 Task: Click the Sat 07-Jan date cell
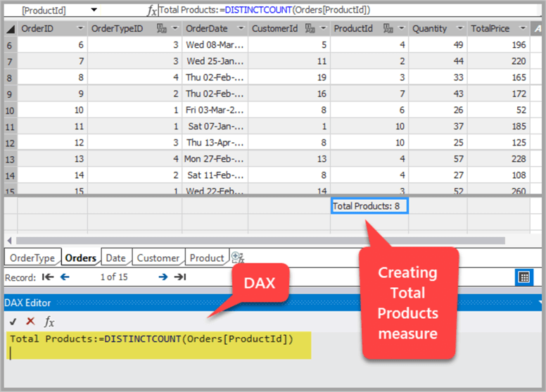[x=215, y=126]
